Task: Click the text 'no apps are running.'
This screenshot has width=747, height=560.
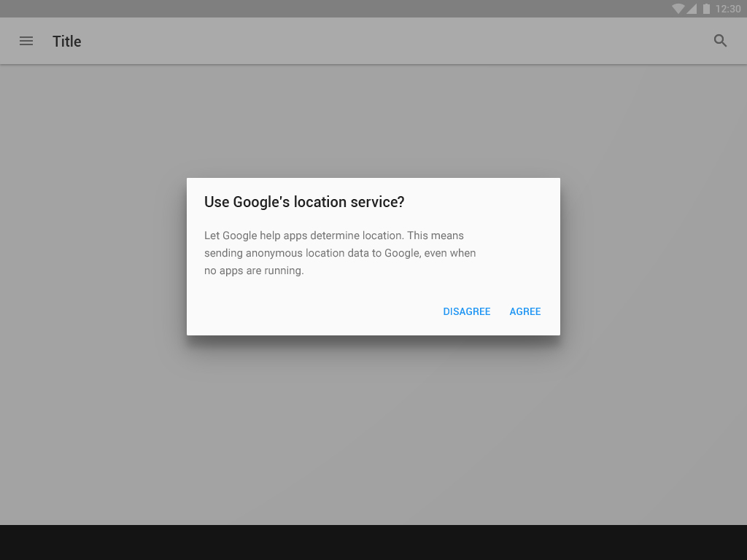Action: (254, 271)
